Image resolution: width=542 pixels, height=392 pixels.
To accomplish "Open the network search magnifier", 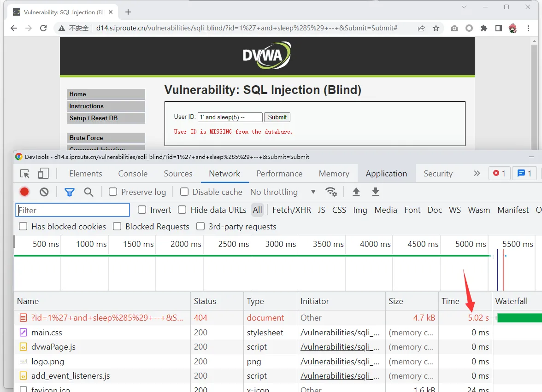I will (88, 192).
